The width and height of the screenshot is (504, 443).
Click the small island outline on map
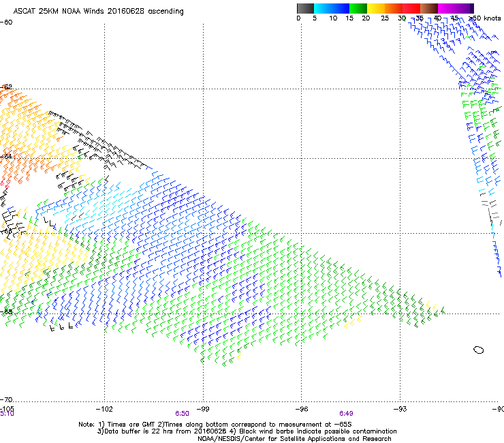click(479, 350)
